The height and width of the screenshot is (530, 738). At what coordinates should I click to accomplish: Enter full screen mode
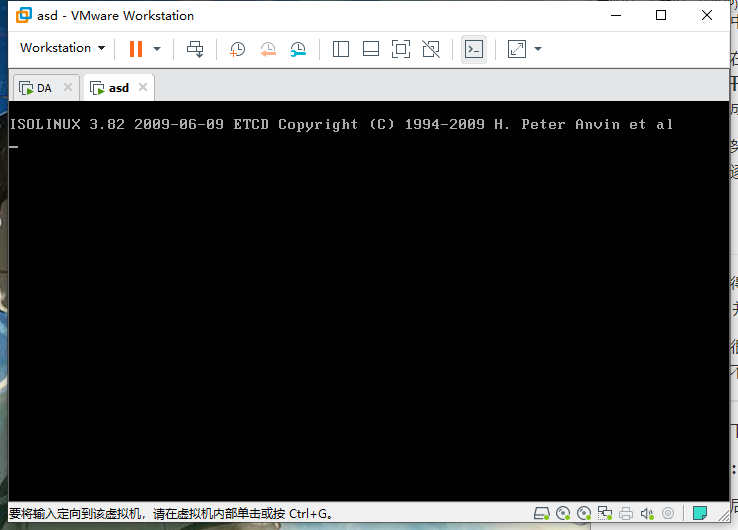click(x=401, y=49)
